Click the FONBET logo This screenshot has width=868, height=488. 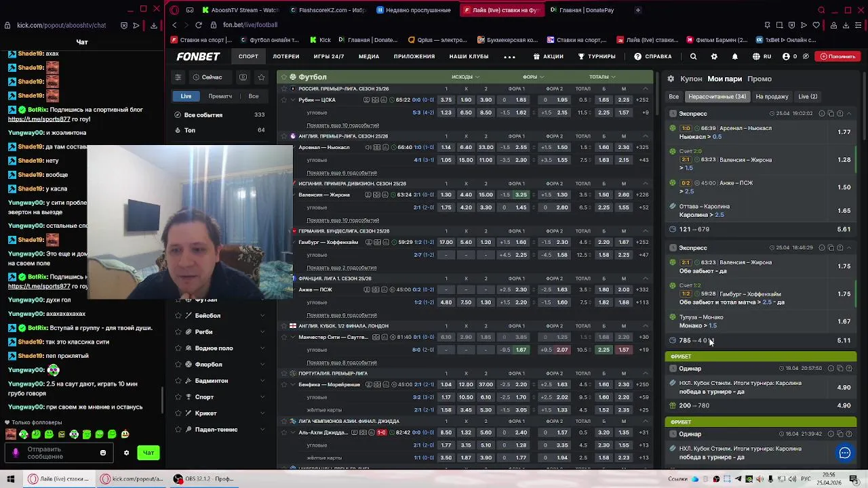(198, 57)
